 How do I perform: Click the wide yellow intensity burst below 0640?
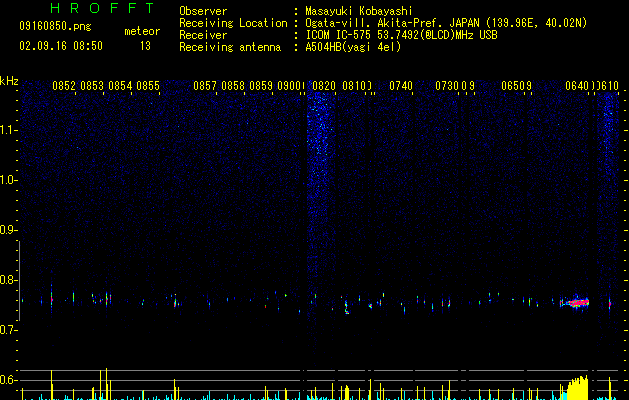tap(577, 387)
